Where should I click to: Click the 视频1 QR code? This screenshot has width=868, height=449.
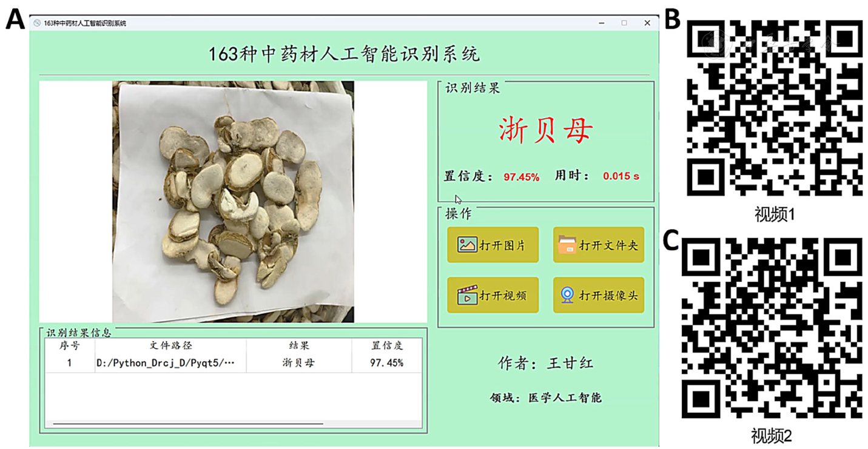[775, 108]
